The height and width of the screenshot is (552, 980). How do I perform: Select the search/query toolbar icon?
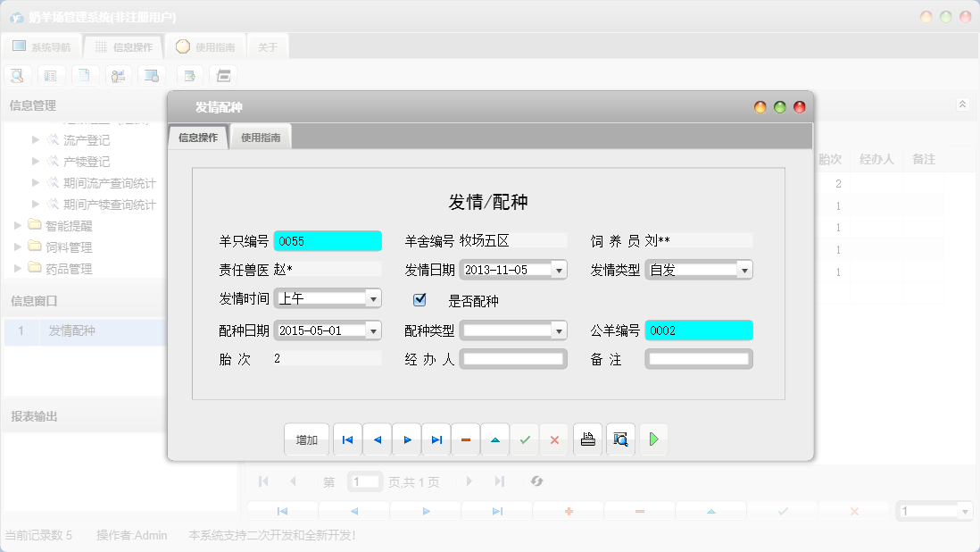click(17, 75)
